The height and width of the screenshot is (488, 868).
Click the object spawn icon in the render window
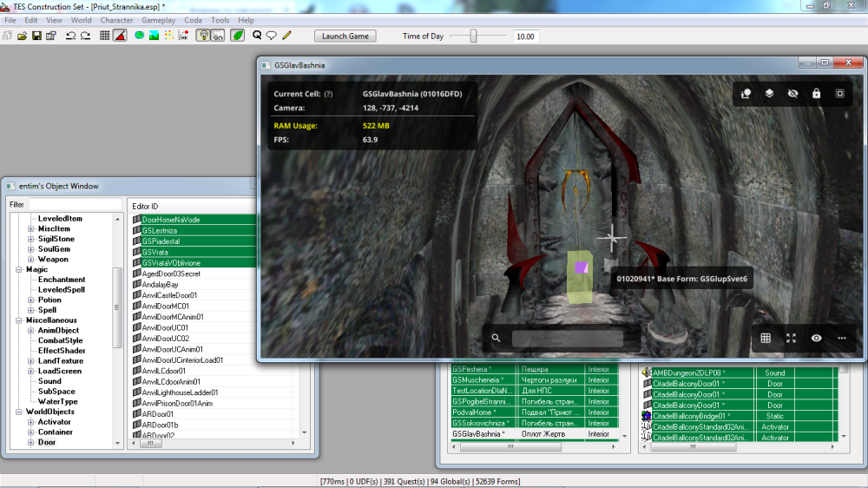[x=746, y=94]
